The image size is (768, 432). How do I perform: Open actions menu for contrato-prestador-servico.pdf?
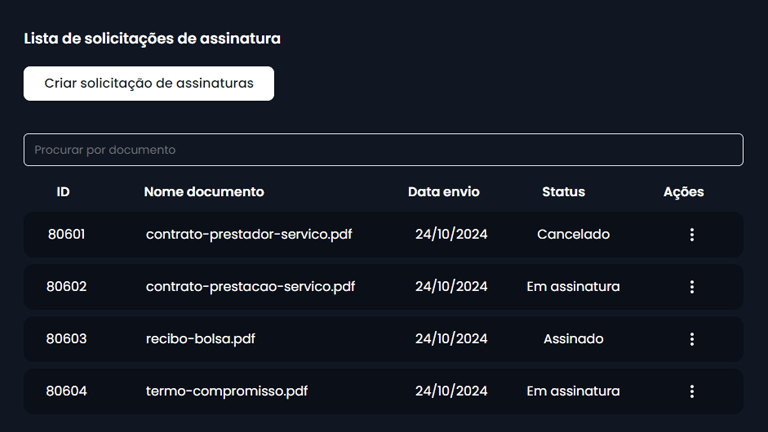(x=691, y=235)
